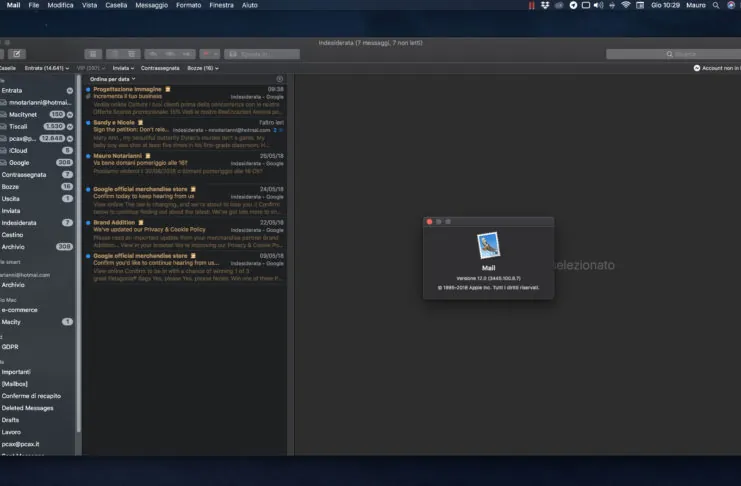Click the filter toggle beside Ordina per data
This screenshot has height=486, width=741.
click(x=279, y=78)
